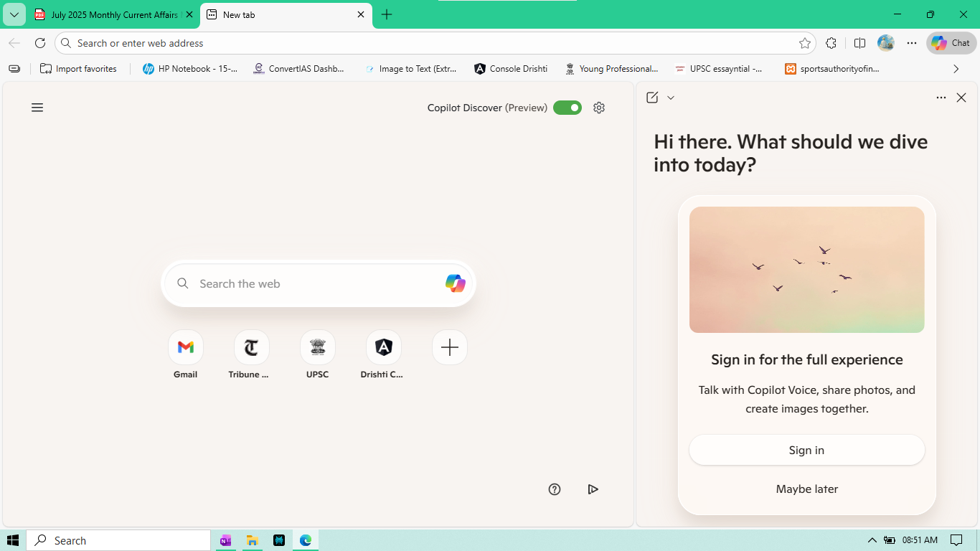The height and width of the screenshot is (551, 980).
Task: Open Import favorites bookmark
Action: 79,69
